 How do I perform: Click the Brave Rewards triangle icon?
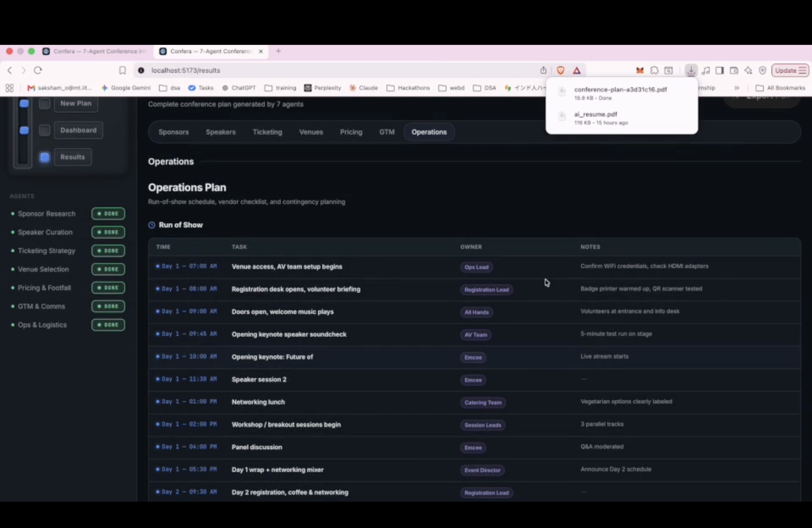577,71
